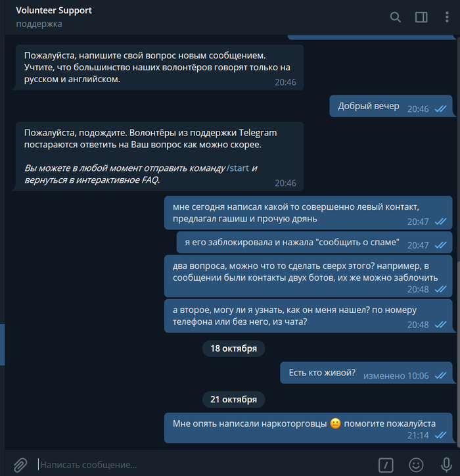Click the Volunteer Support chat title
Image resolution: width=460 pixels, height=476 pixels.
tap(54, 11)
